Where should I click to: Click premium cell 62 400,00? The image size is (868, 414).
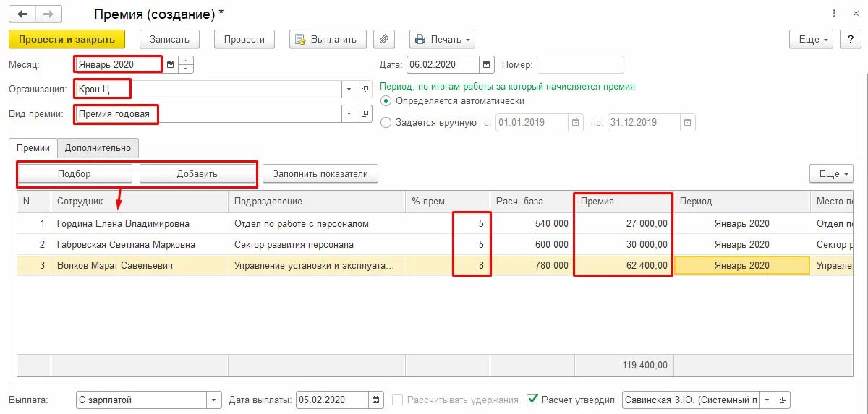click(x=623, y=265)
